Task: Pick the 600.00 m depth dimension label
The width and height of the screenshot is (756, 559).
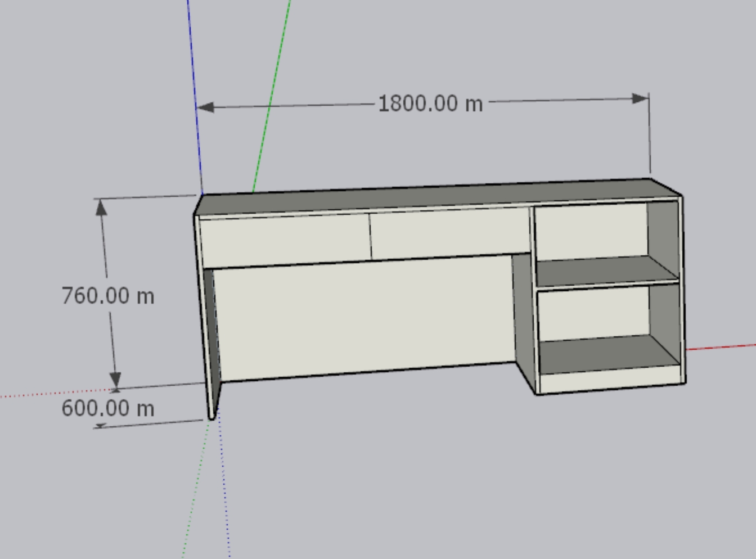Action: [x=107, y=408]
